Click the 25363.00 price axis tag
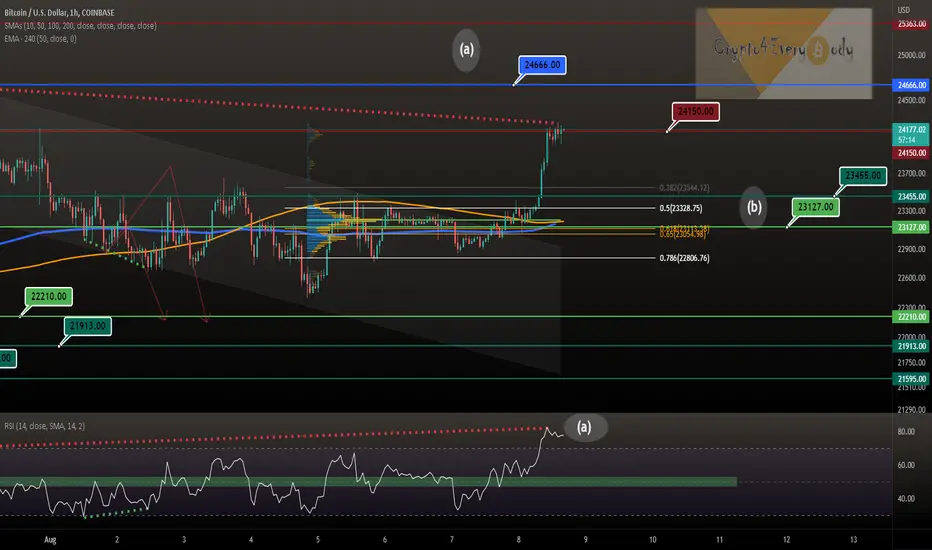The height and width of the screenshot is (550, 932). point(912,24)
